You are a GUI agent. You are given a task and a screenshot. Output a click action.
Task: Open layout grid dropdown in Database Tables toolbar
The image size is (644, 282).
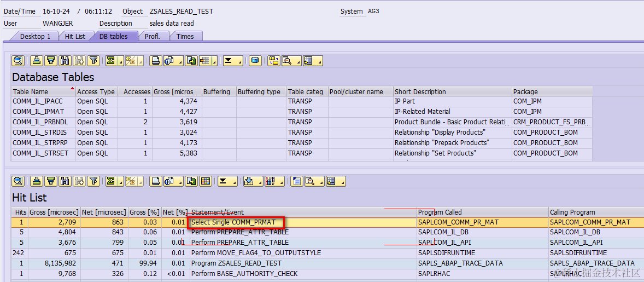[214, 61]
